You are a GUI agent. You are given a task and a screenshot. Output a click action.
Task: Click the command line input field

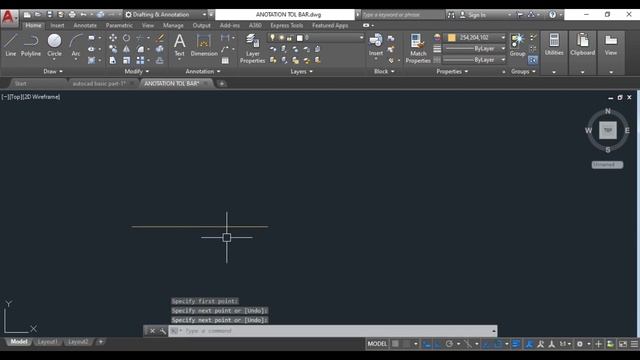[333, 331]
